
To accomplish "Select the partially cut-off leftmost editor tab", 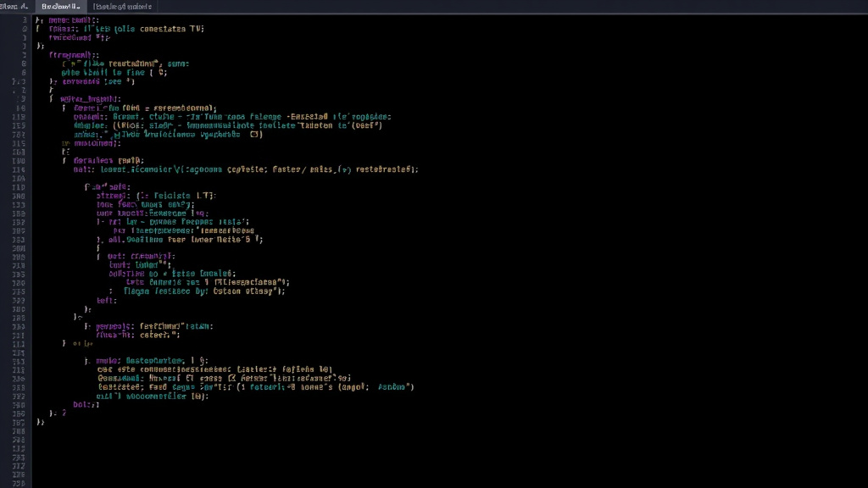I will click(15, 7).
